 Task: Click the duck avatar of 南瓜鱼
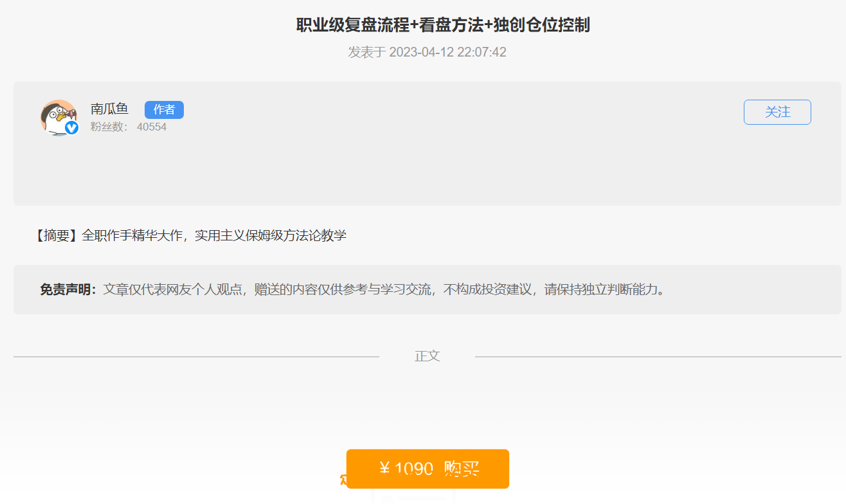(x=57, y=116)
